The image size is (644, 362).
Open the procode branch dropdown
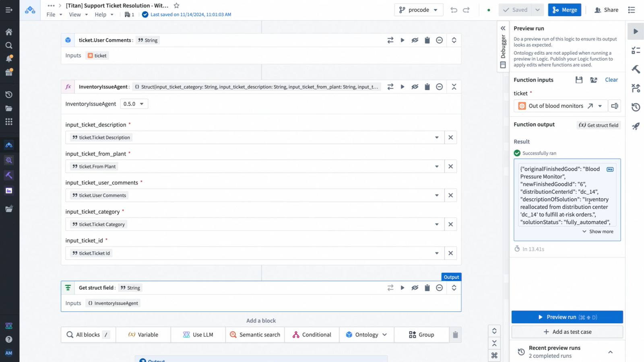click(419, 10)
